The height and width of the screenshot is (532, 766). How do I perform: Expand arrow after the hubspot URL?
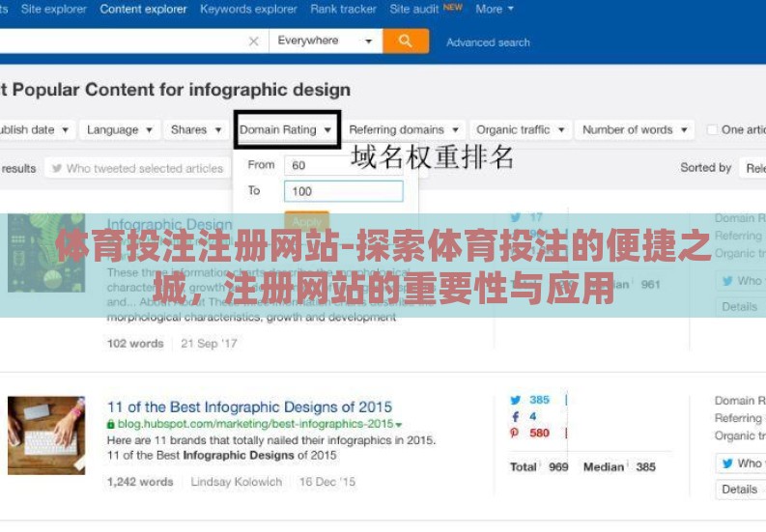tap(399, 425)
